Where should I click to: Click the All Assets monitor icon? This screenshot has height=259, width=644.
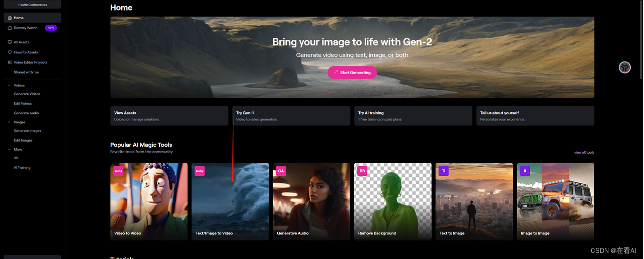click(x=10, y=42)
